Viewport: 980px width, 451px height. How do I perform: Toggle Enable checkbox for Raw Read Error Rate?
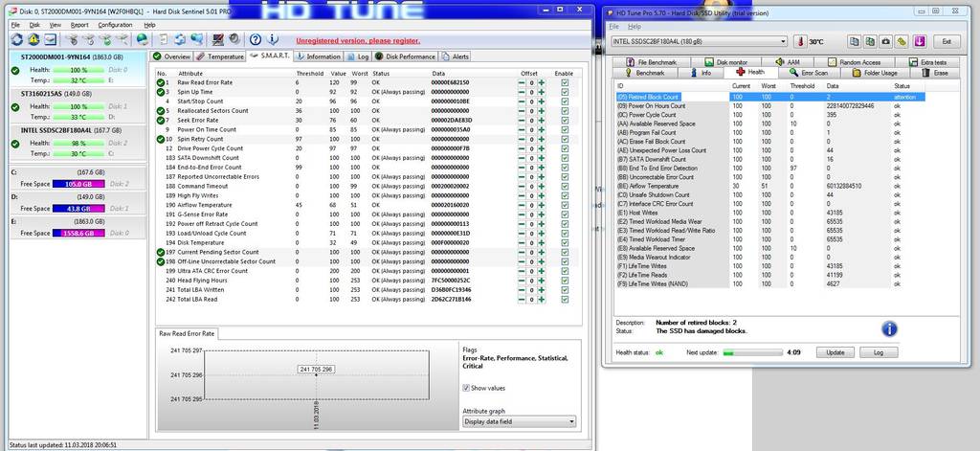[565, 82]
